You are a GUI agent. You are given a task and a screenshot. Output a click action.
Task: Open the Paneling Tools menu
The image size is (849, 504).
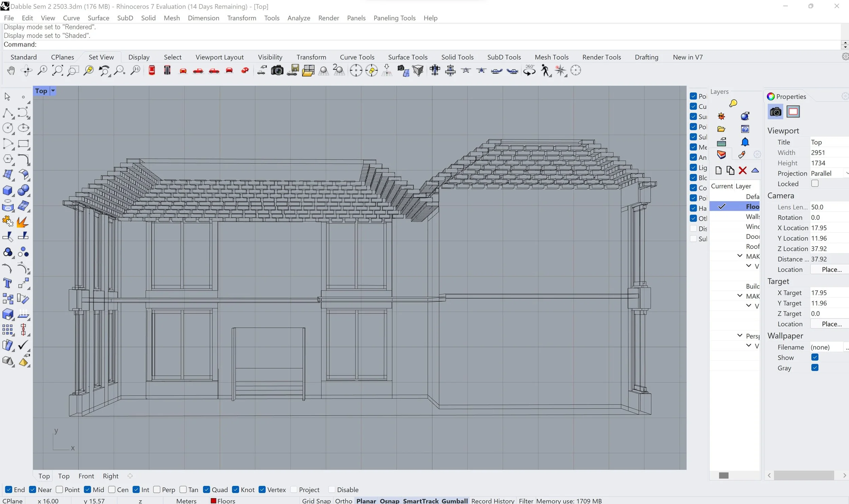point(394,18)
